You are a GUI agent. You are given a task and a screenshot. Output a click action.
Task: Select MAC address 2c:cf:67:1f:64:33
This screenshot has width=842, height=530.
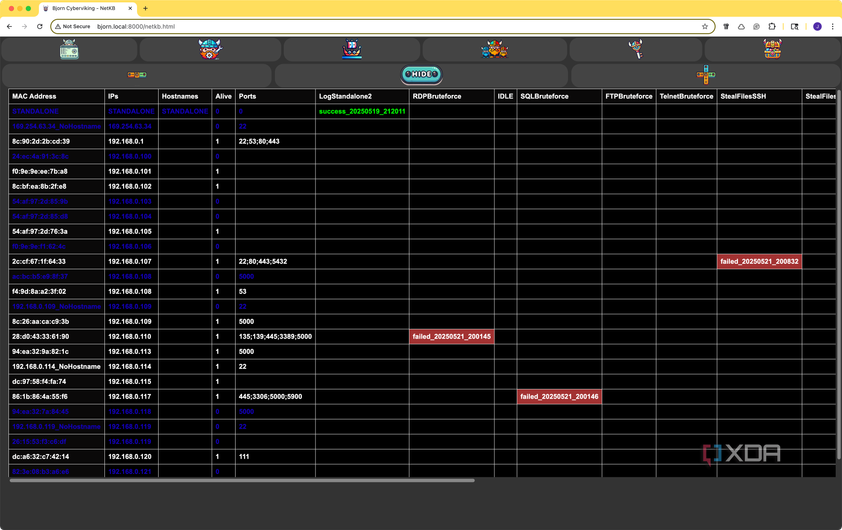56,262
